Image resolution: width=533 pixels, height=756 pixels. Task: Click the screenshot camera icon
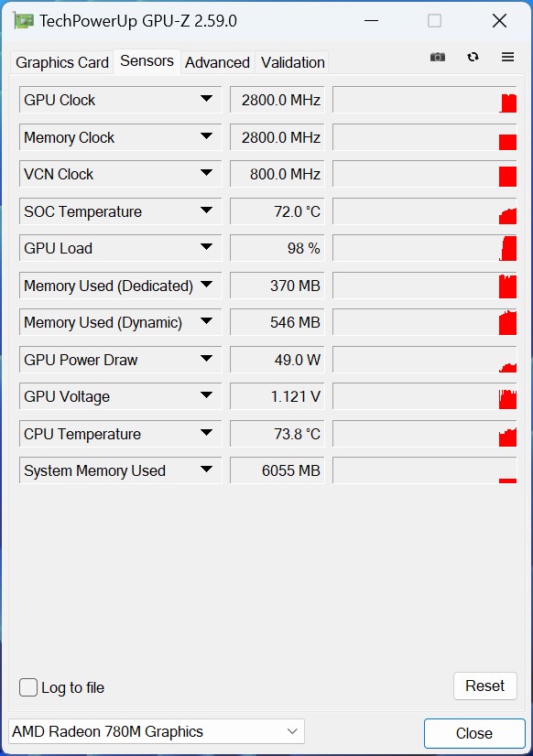438,57
